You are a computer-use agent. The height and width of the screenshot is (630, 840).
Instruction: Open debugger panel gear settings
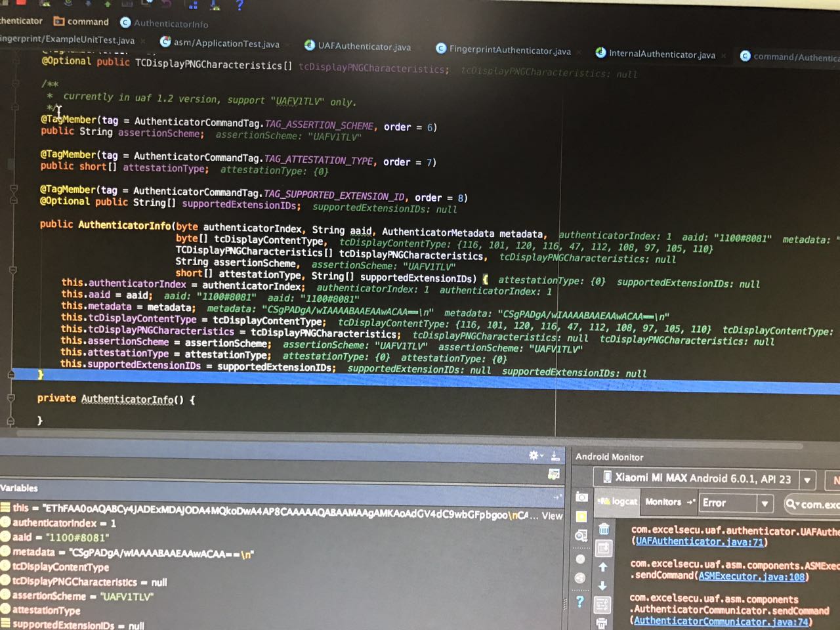point(536,455)
